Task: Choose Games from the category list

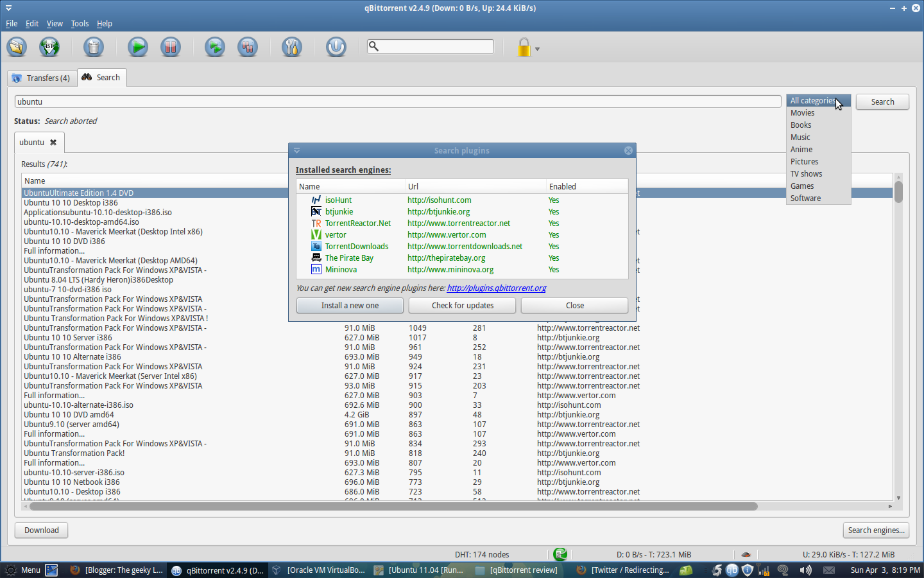Action: tap(819, 186)
